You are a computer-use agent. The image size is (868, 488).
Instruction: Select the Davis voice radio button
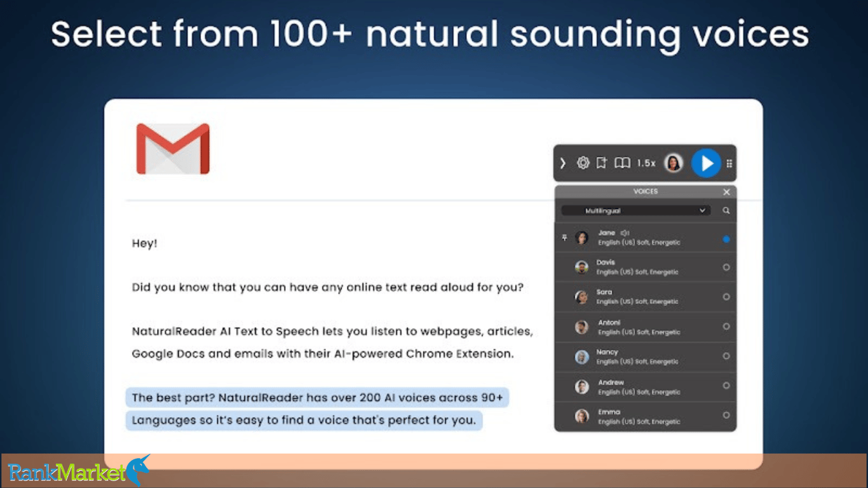click(726, 268)
